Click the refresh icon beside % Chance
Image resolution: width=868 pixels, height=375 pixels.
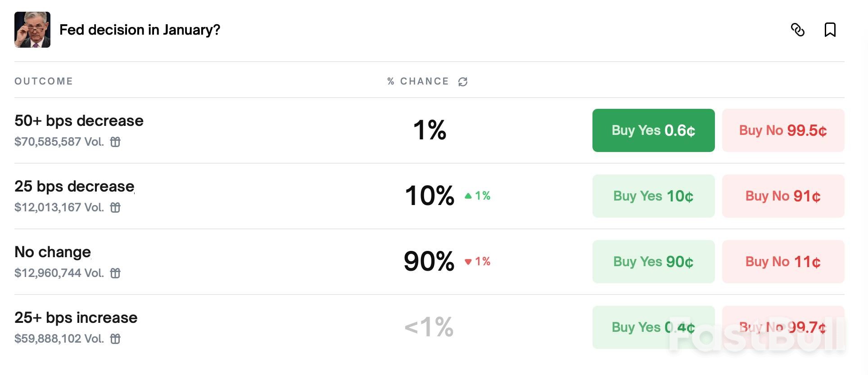coord(463,81)
